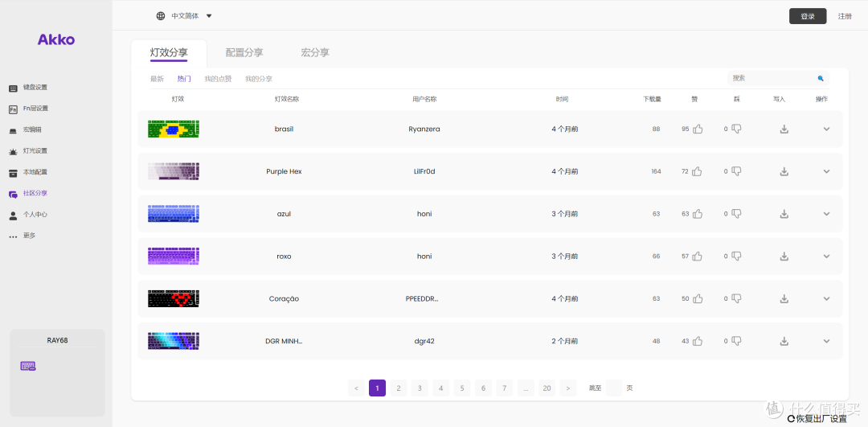Switch to 配置分享 tab
Image resolution: width=868 pixels, height=427 pixels.
pyautogui.click(x=244, y=53)
